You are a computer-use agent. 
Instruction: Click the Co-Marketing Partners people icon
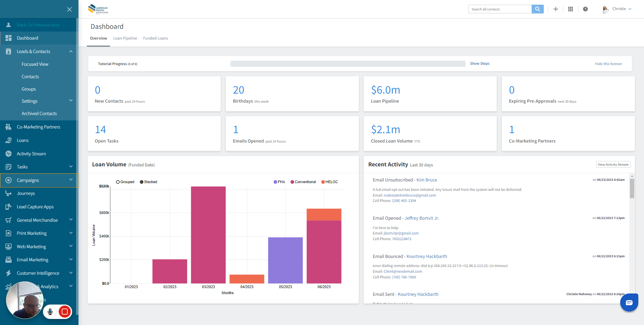click(9, 127)
